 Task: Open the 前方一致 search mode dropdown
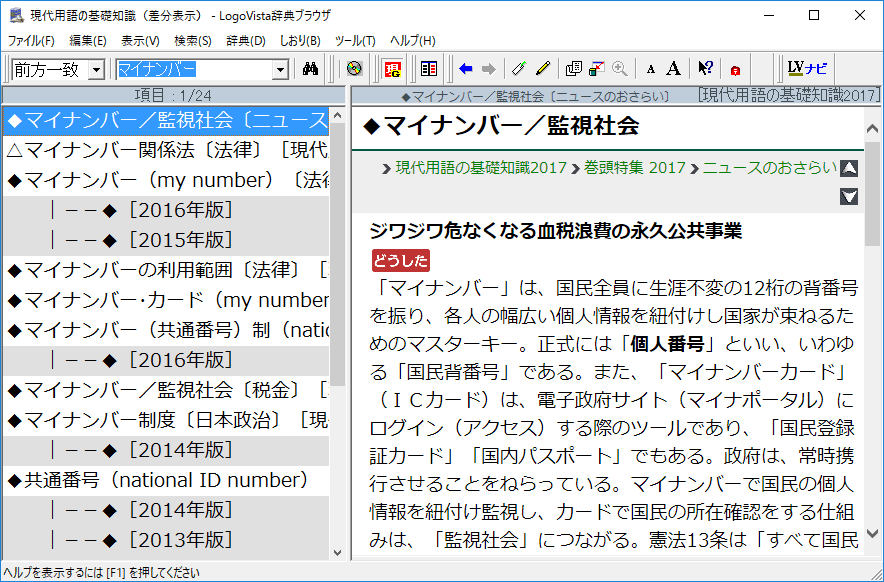pyautogui.click(x=96, y=69)
